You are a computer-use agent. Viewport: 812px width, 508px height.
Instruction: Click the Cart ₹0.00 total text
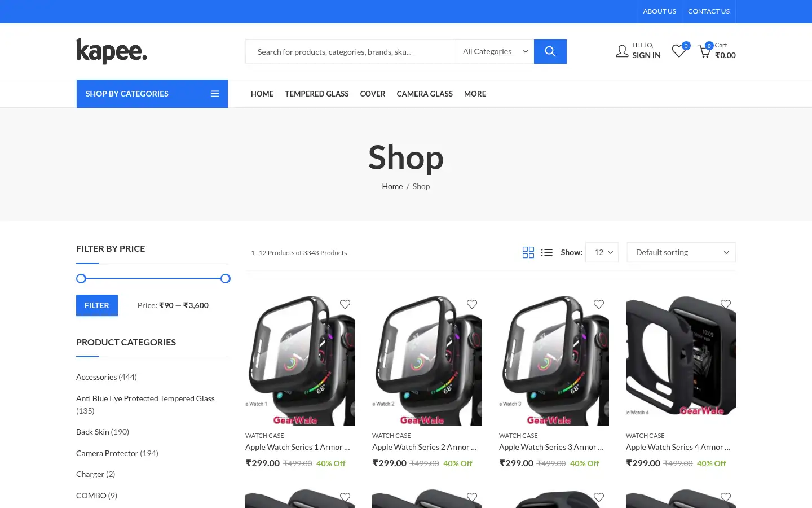point(725,51)
